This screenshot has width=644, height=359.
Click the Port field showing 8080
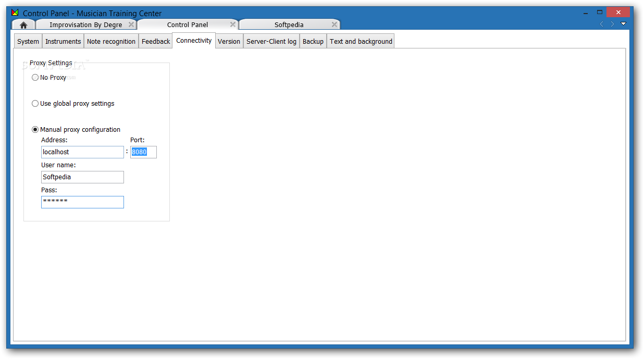[x=143, y=152]
